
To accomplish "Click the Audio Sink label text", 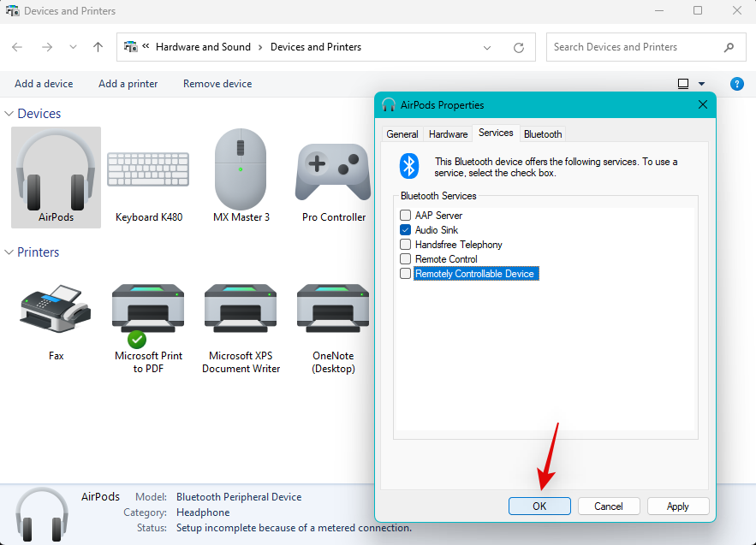I will 437,230.
